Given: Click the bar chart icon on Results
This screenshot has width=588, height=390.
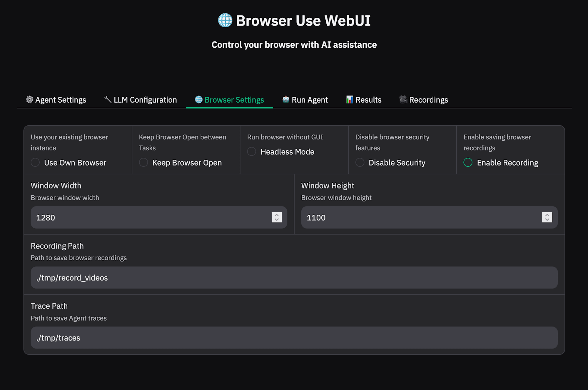Looking at the screenshot, I should click(x=350, y=99).
